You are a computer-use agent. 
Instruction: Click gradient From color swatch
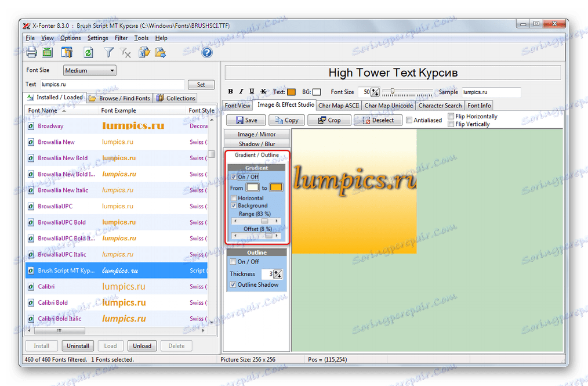tap(252, 187)
